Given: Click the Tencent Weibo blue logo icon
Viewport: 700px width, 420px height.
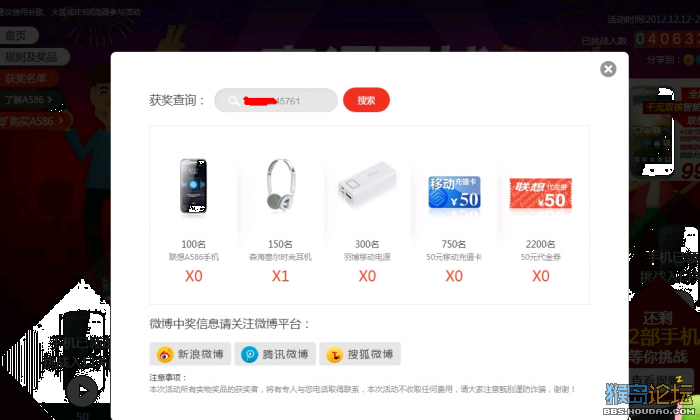Looking at the screenshot, I should tap(250, 355).
